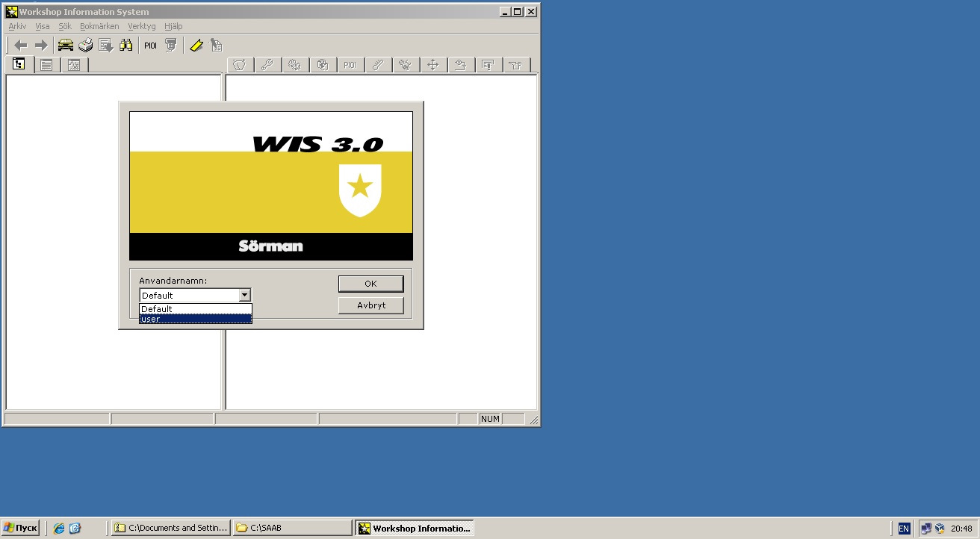The image size is (980, 539).
Task: Confirm login with the OK button
Action: [x=370, y=284]
